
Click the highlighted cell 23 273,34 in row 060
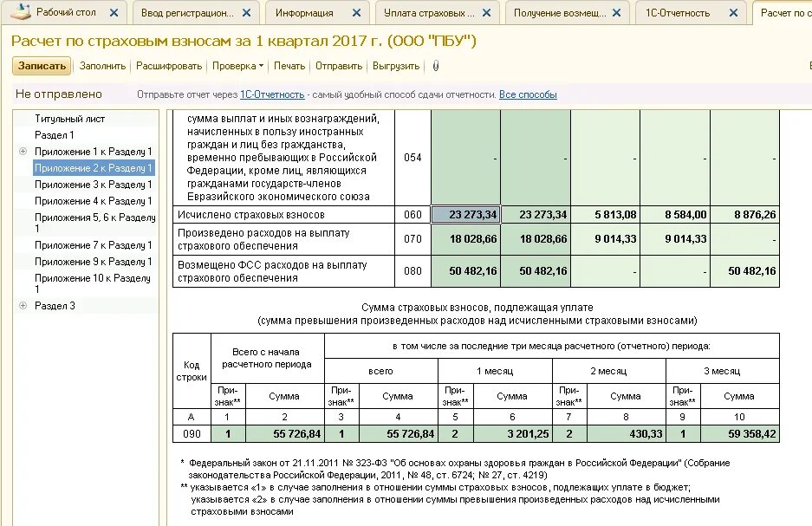(x=465, y=214)
